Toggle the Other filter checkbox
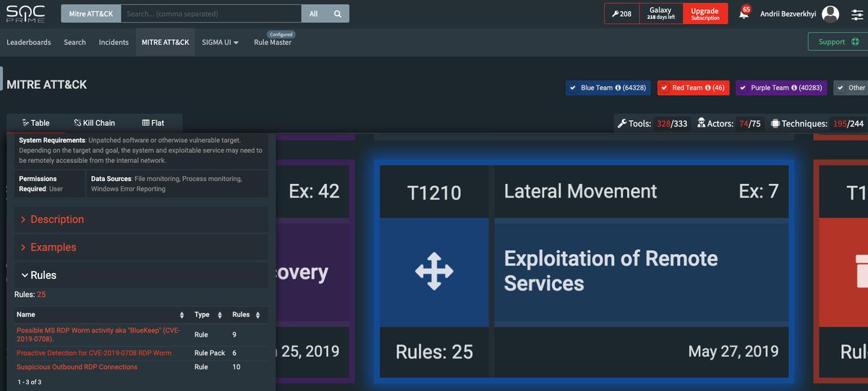This screenshot has width=868, height=391. point(840,88)
